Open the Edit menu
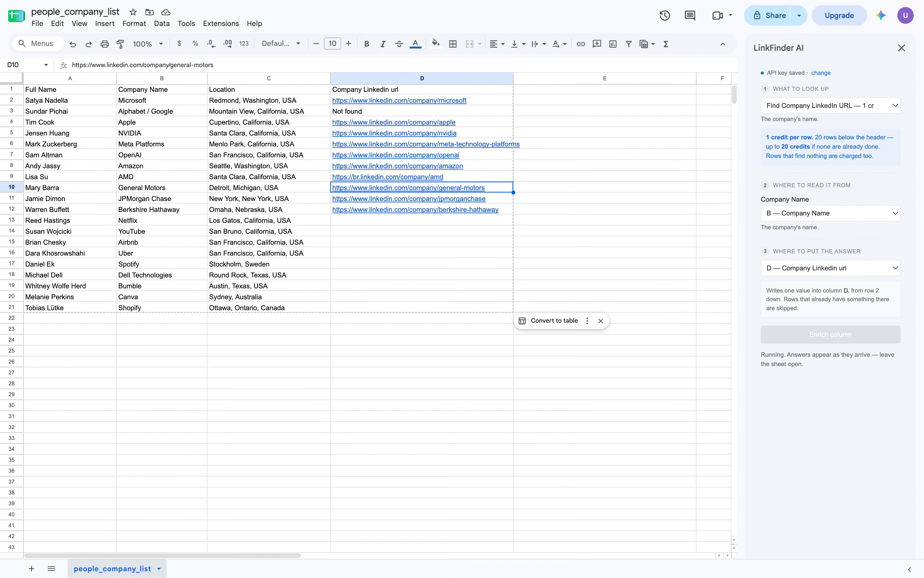Screen dimensions: 924x578 [x=57, y=24]
